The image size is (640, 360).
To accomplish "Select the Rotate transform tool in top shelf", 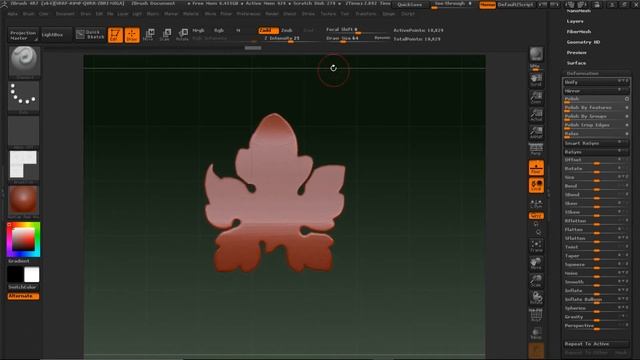I will coord(182,35).
